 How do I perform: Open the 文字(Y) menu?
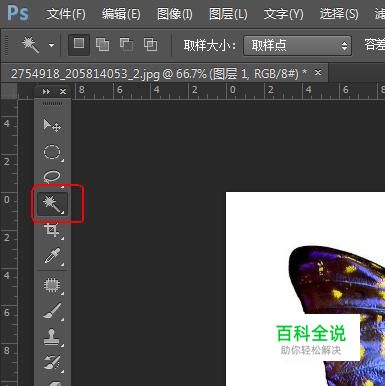tap(284, 14)
